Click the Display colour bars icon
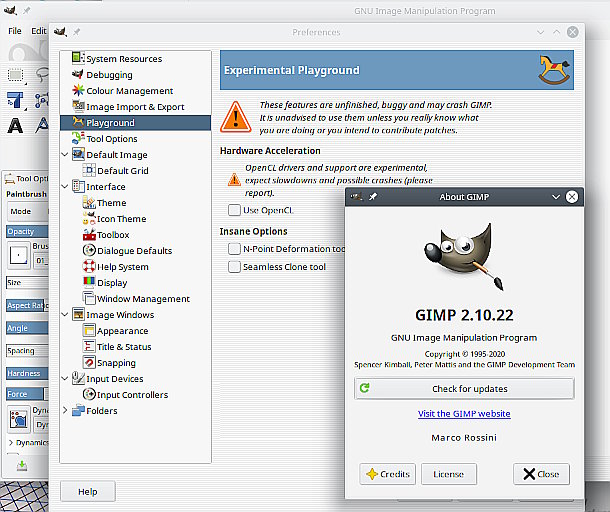610x512 pixels. coord(89,282)
